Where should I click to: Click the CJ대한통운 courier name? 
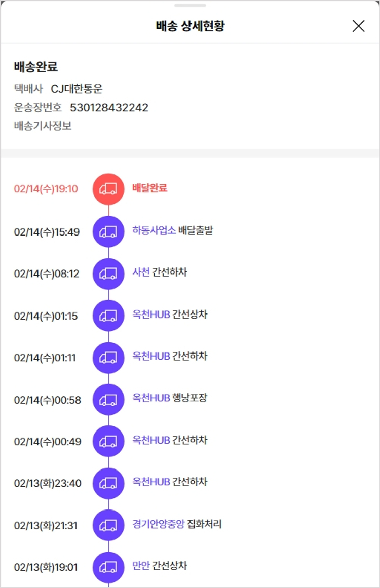pos(77,89)
